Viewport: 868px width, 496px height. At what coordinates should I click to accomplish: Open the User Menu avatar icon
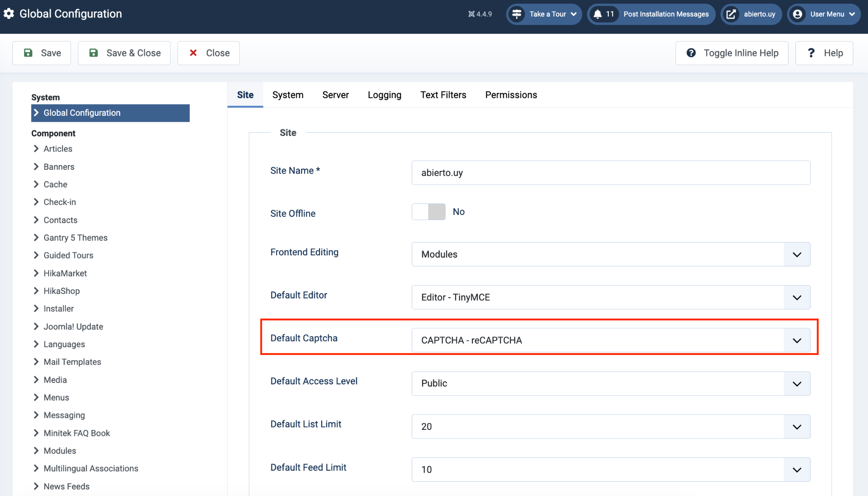coord(798,14)
